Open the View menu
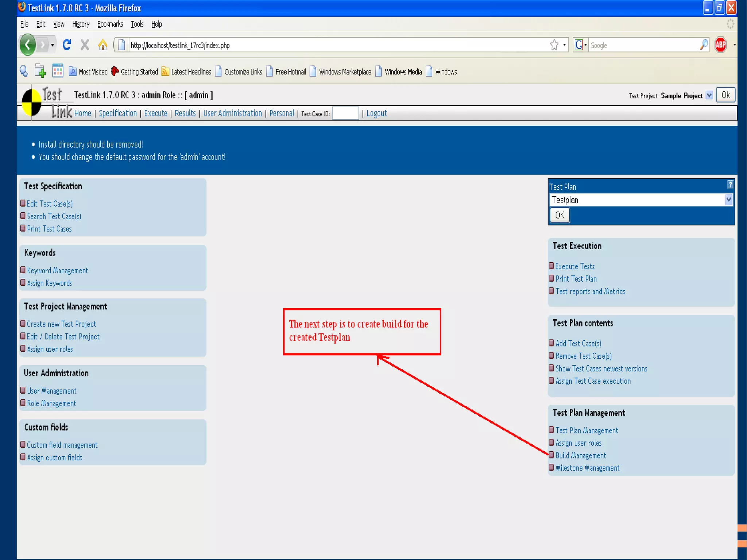Viewport: 747px width, 560px height. tap(59, 24)
